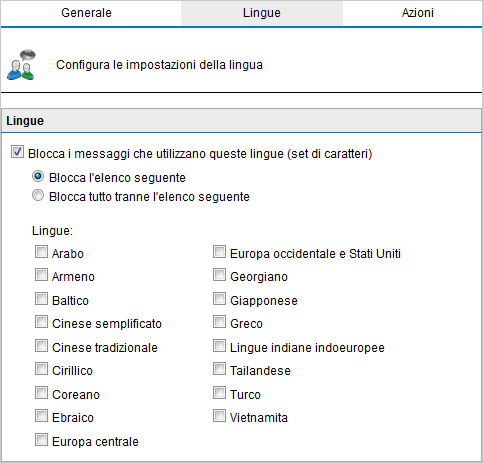Enable the Vietnamita checkbox
The height and width of the screenshot is (463, 483).
point(219,416)
